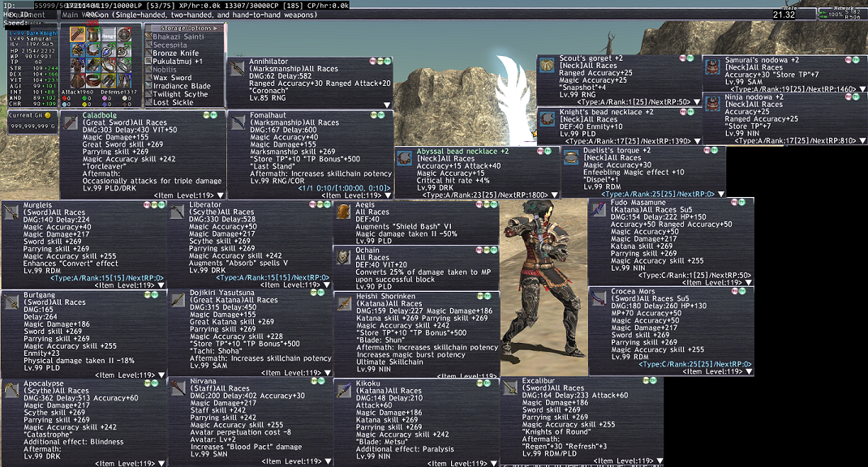Image resolution: width=868 pixels, height=467 pixels.
Task: Click the Current Gil gold coin icon
Action: 48,116
